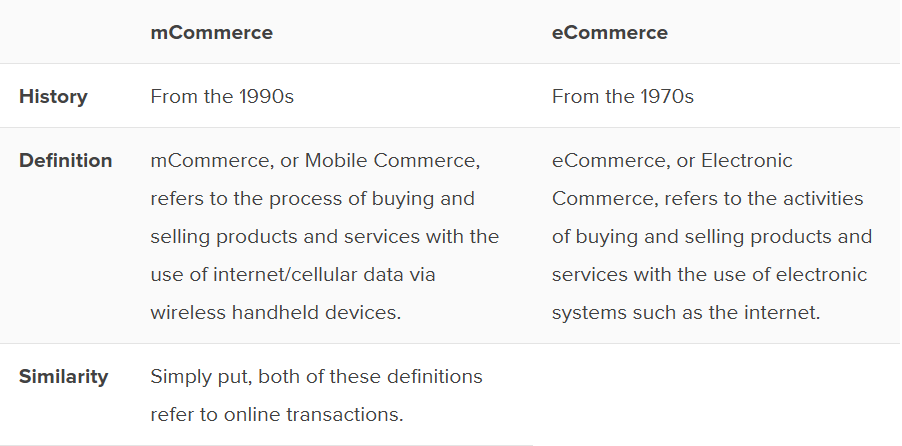The width and height of the screenshot is (902, 446).
Task: Click the line "use of internet/cellular data via"
Action: click(293, 274)
